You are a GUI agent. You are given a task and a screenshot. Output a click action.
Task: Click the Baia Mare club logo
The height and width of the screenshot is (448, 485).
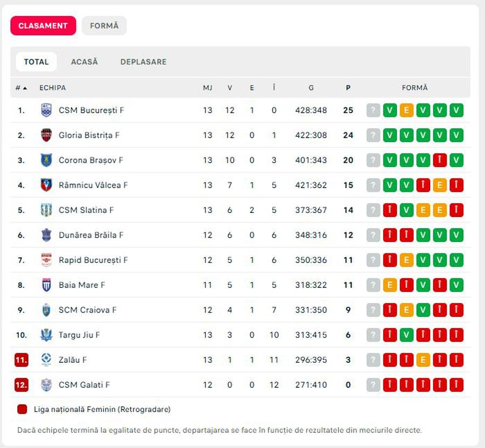[46, 285]
